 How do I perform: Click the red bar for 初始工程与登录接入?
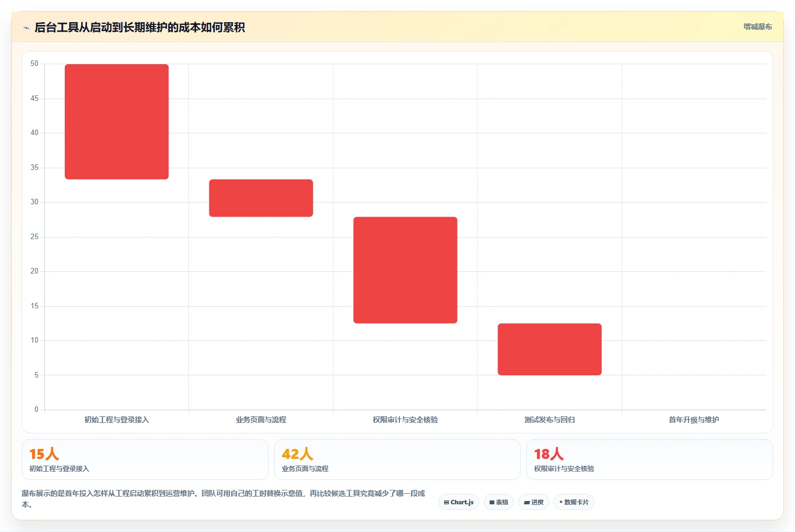point(117,122)
